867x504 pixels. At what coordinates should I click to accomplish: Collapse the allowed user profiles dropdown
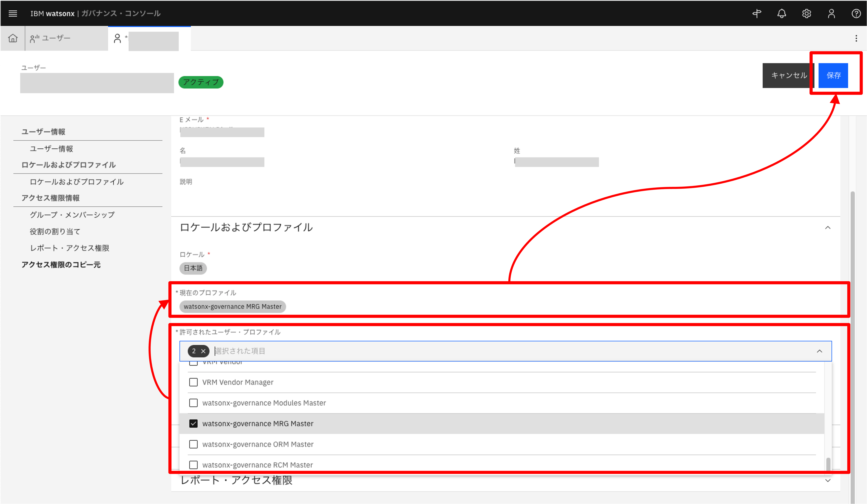coord(820,351)
